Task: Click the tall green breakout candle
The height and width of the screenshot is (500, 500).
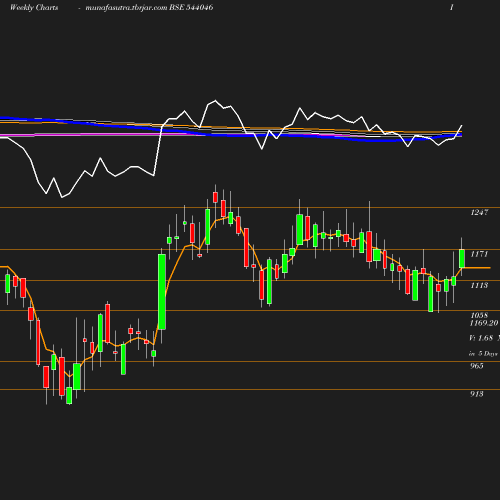Action: point(162,292)
